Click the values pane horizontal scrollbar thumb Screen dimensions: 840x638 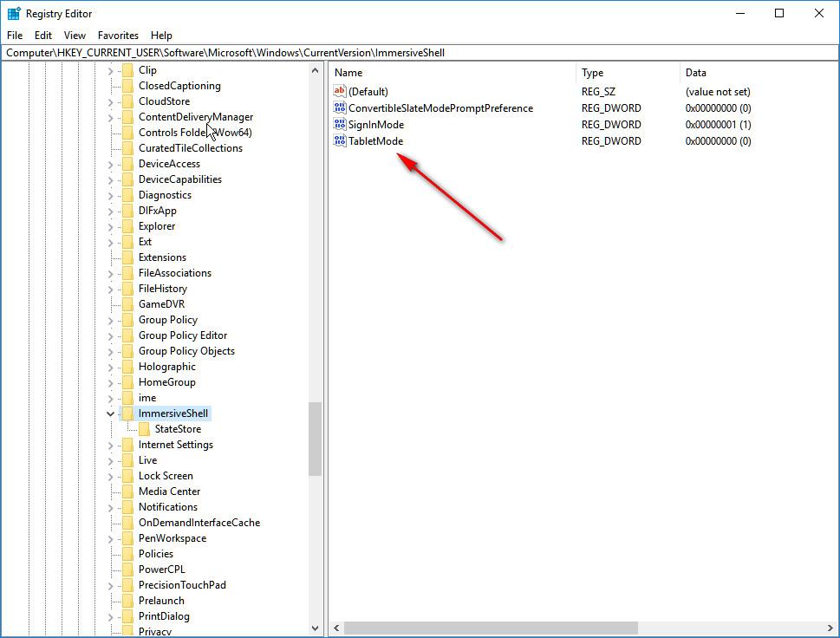point(491,628)
